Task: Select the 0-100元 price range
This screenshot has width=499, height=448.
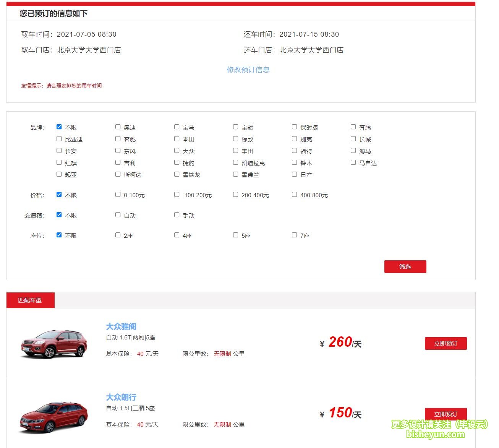Action: pyautogui.click(x=118, y=194)
